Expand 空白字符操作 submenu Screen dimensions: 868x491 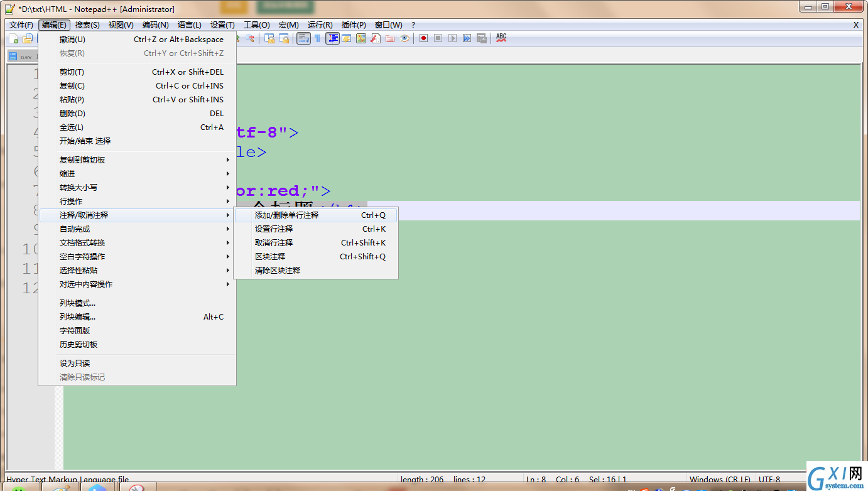pos(137,256)
